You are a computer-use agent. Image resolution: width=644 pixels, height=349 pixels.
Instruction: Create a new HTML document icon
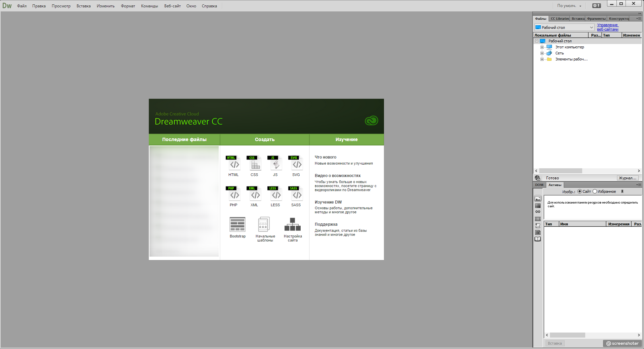[233, 163]
